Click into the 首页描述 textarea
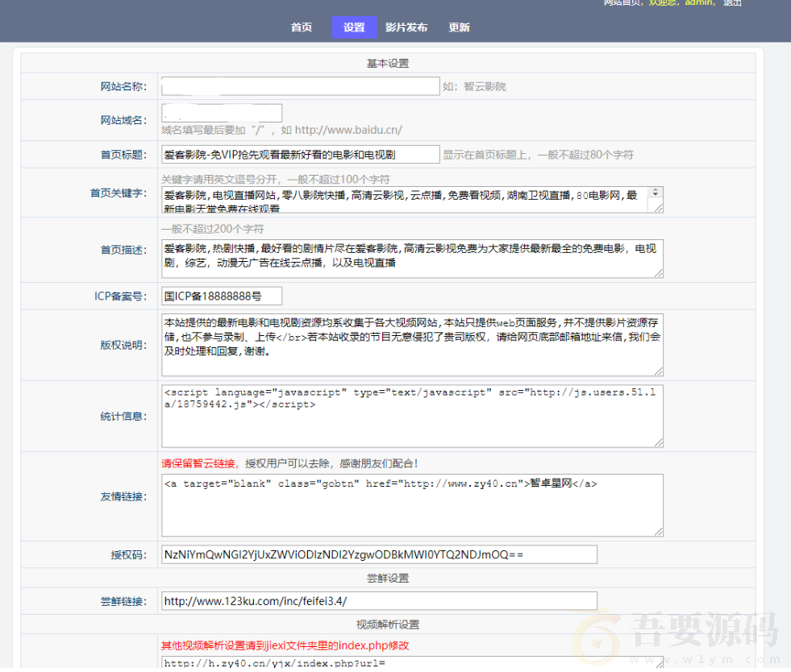 pyautogui.click(x=412, y=259)
